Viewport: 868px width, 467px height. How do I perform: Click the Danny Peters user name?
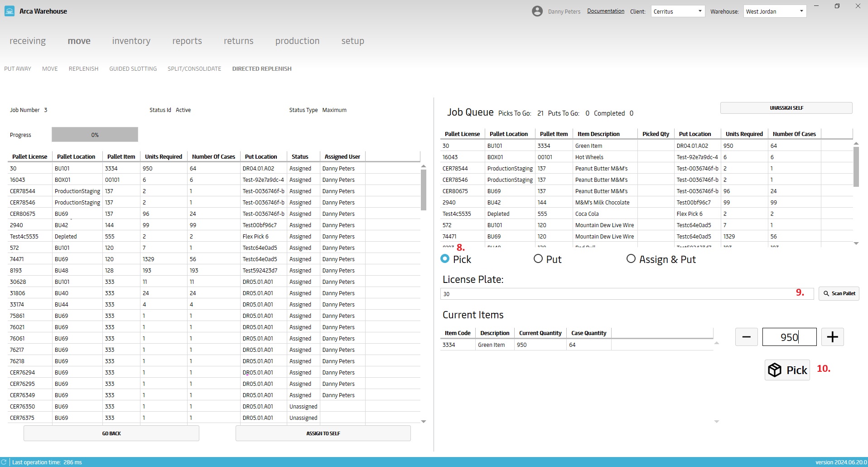pos(564,12)
